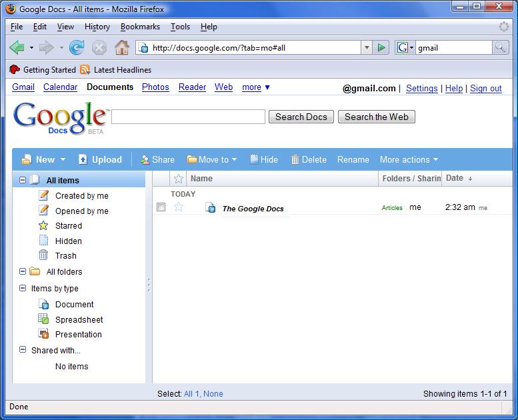Go to the Home page icon
The image size is (518, 420).
click(x=122, y=47)
